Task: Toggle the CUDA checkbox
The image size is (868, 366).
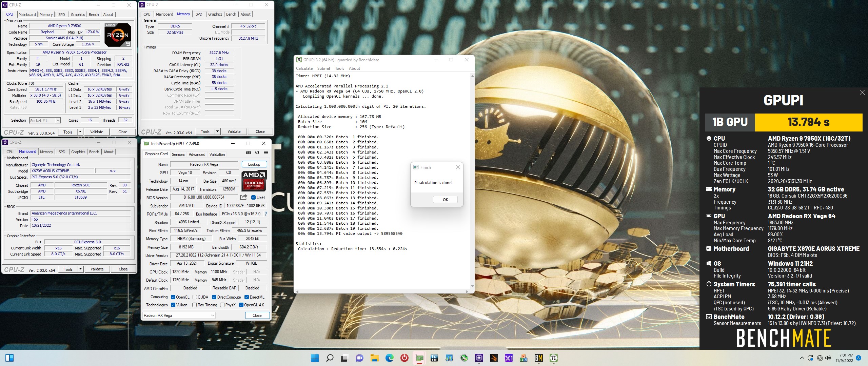Action: click(x=195, y=297)
